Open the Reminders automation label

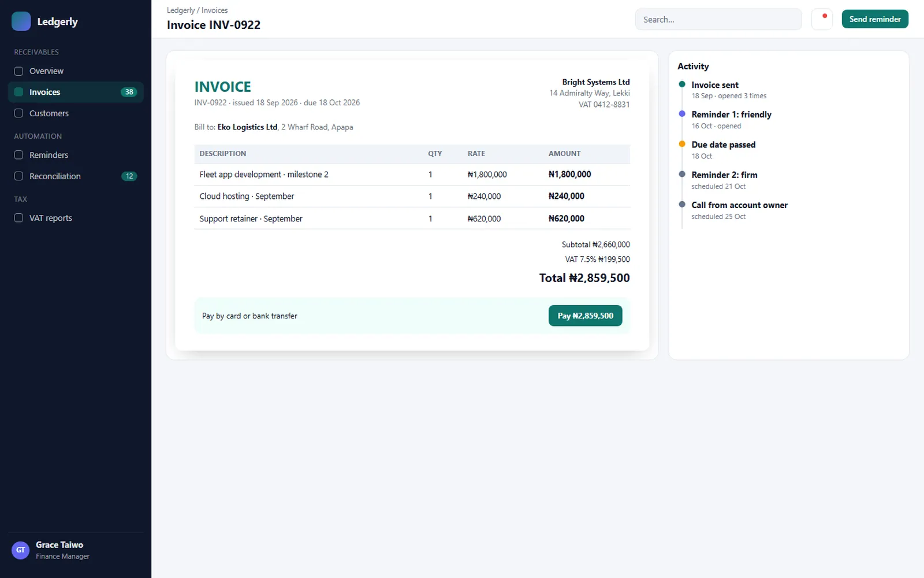pos(49,155)
